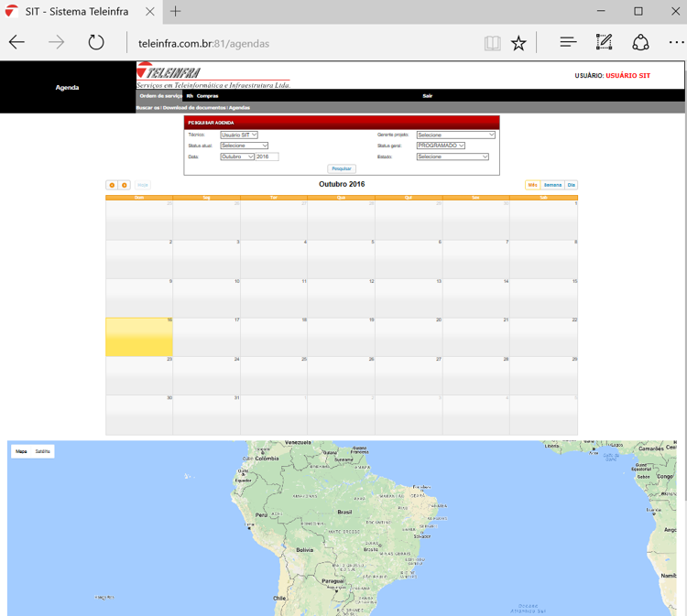Add page to favorites with star icon
This screenshot has width=687, height=616.
(x=518, y=43)
